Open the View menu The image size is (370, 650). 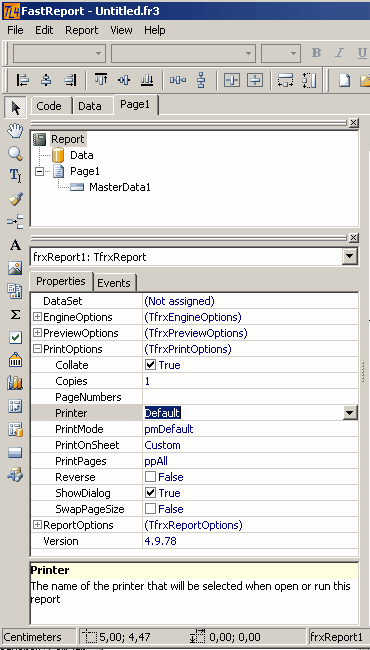tap(121, 30)
